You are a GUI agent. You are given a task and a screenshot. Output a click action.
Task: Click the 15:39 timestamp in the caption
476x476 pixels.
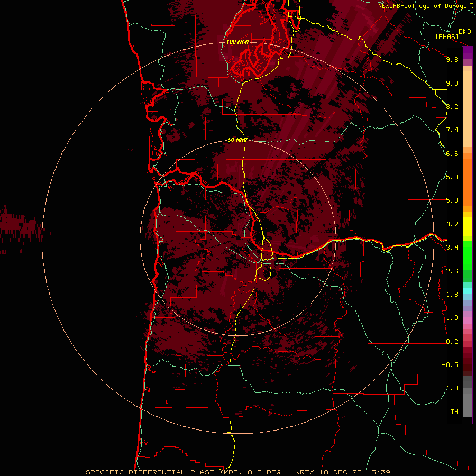379,472
